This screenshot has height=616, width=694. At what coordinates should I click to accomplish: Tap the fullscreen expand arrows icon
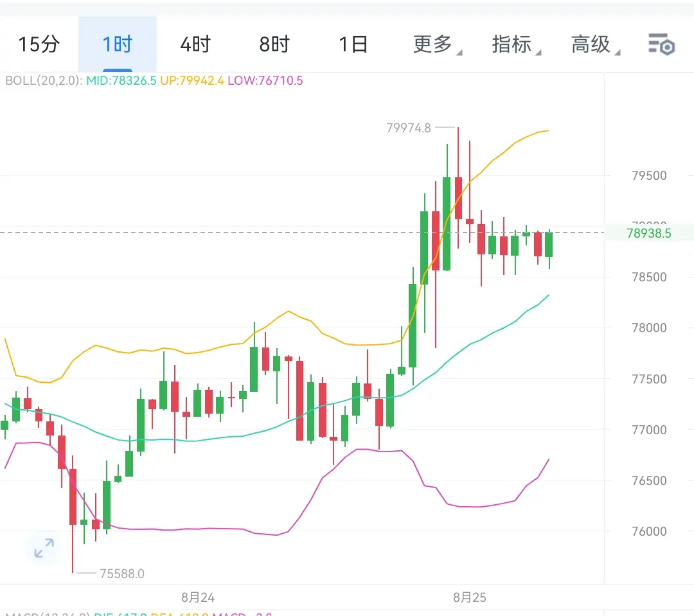44,548
